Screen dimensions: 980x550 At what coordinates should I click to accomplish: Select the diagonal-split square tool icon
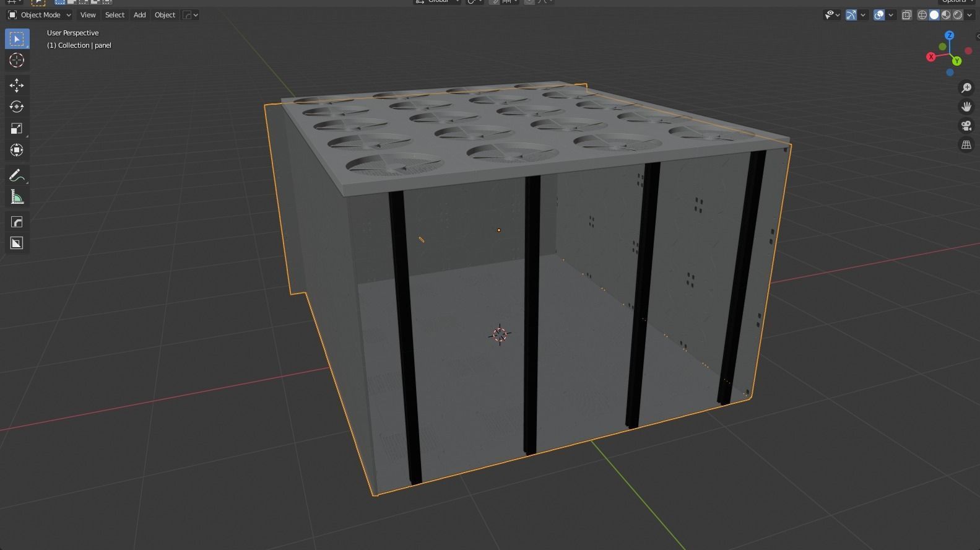click(17, 243)
